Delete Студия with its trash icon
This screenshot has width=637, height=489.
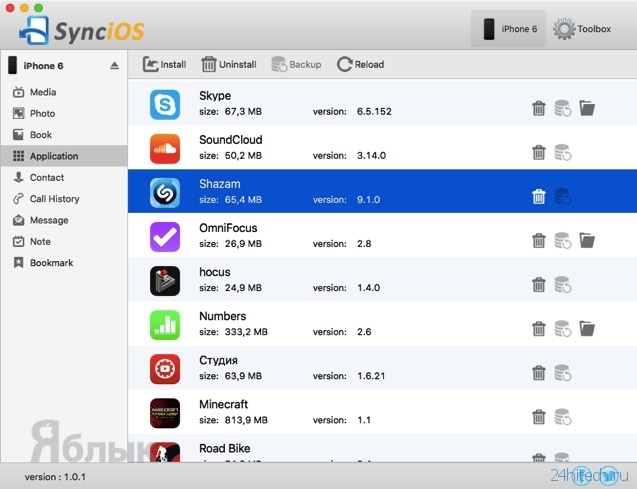[539, 373]
